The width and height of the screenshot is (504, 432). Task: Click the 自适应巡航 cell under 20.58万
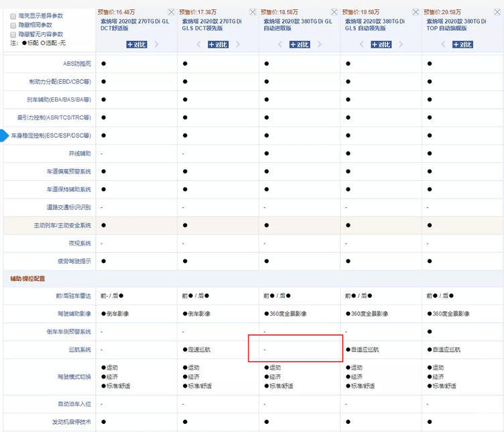click(x=444, y=349)
